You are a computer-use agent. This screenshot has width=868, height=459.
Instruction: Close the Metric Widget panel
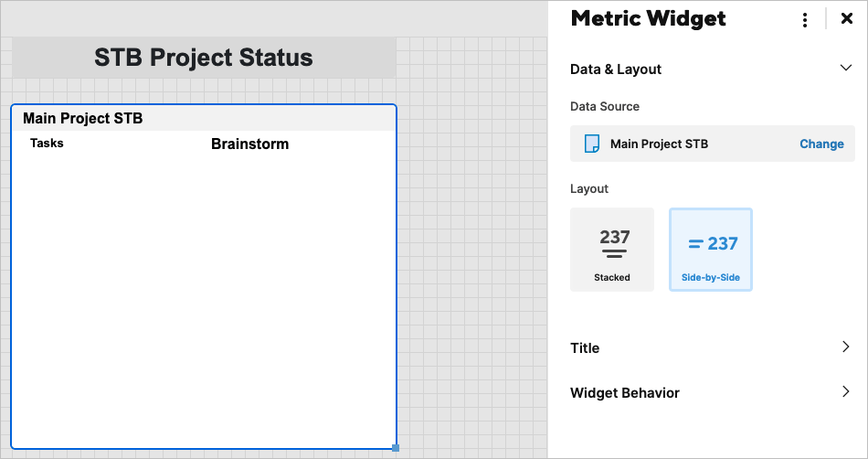click(847, 19)
